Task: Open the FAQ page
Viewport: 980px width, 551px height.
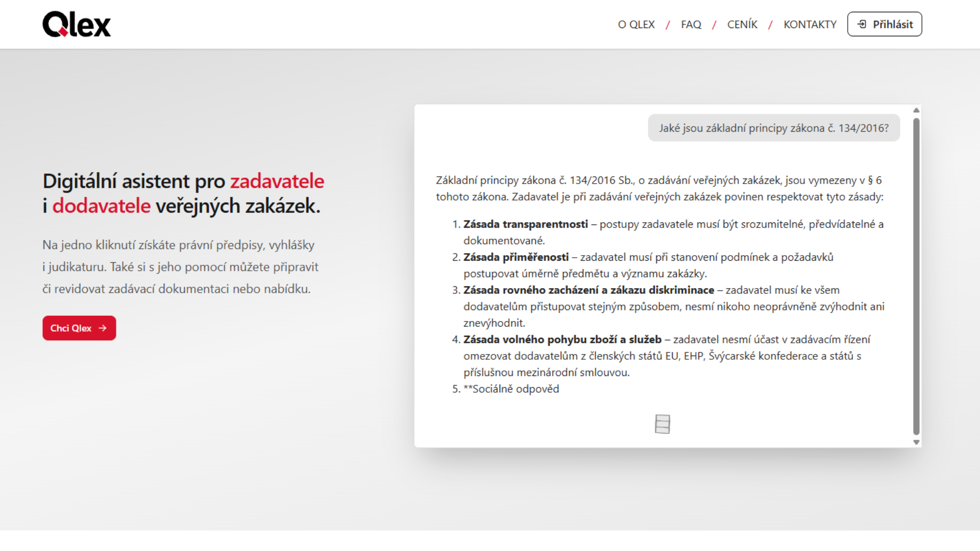Action: click(691, 24)
